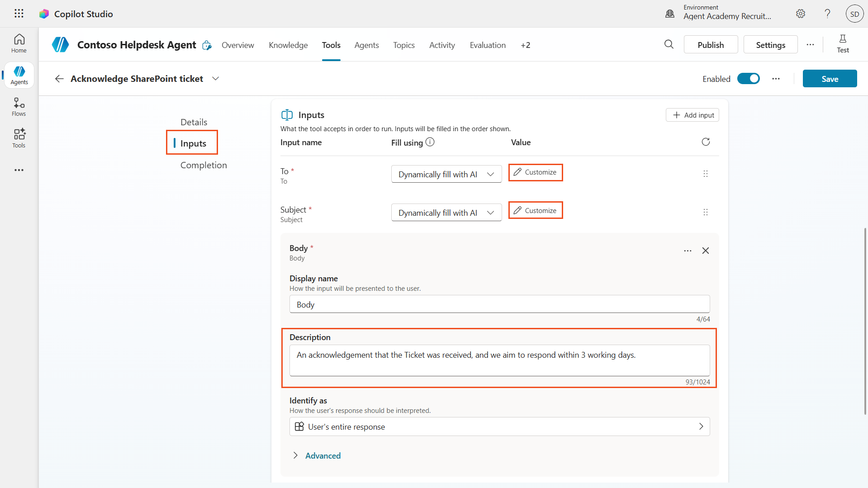The width and height of the screenshot is (868, 488).
Task: Open Flows from the left rail
Action: point(19,107)
